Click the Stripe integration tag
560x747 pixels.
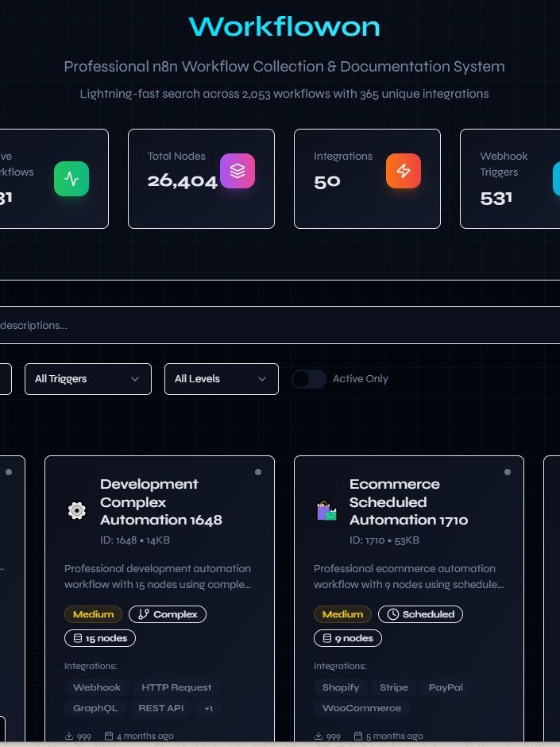[394, 687]
